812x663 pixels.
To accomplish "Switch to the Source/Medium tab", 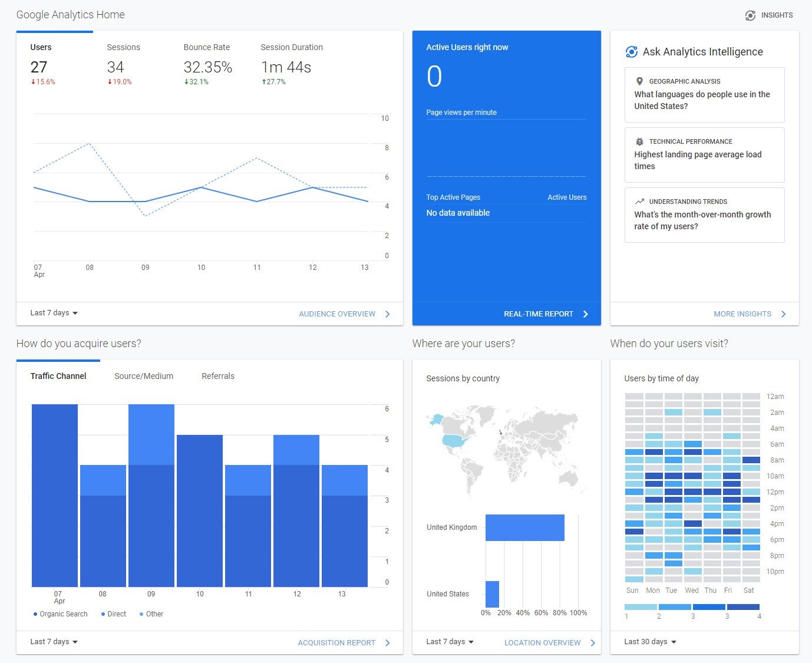I will coord(144,376).
